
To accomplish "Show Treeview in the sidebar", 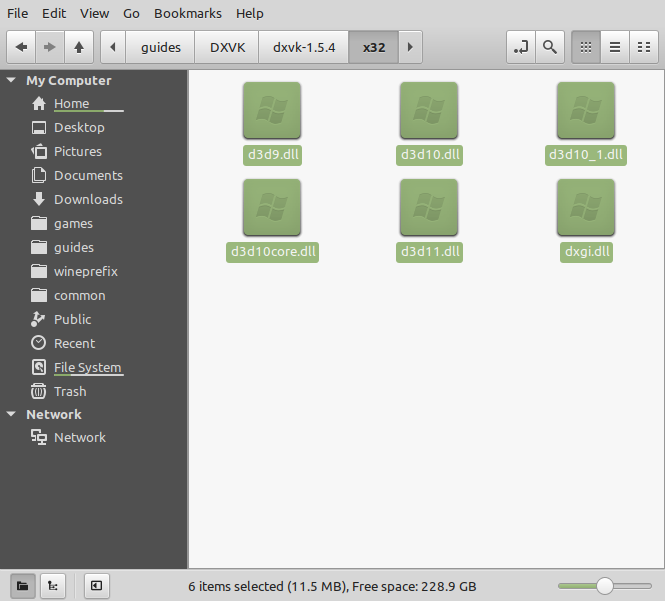I will point(53,586).
